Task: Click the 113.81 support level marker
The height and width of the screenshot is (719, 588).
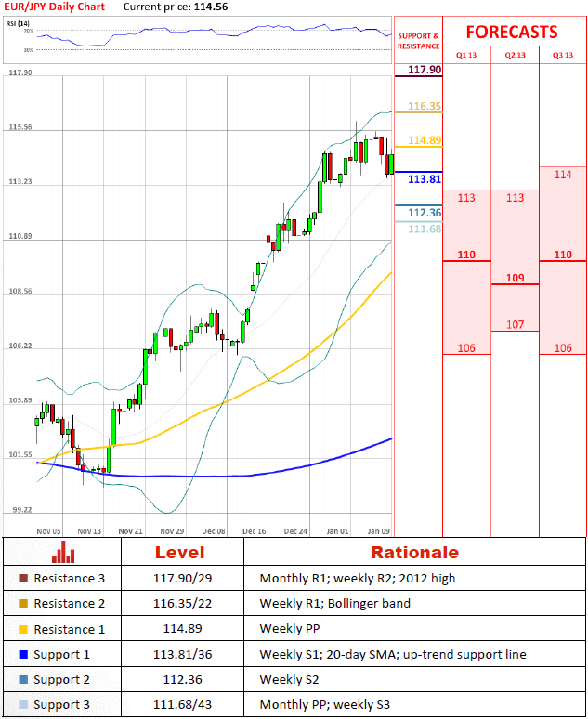Action: (x=425, y=179)
